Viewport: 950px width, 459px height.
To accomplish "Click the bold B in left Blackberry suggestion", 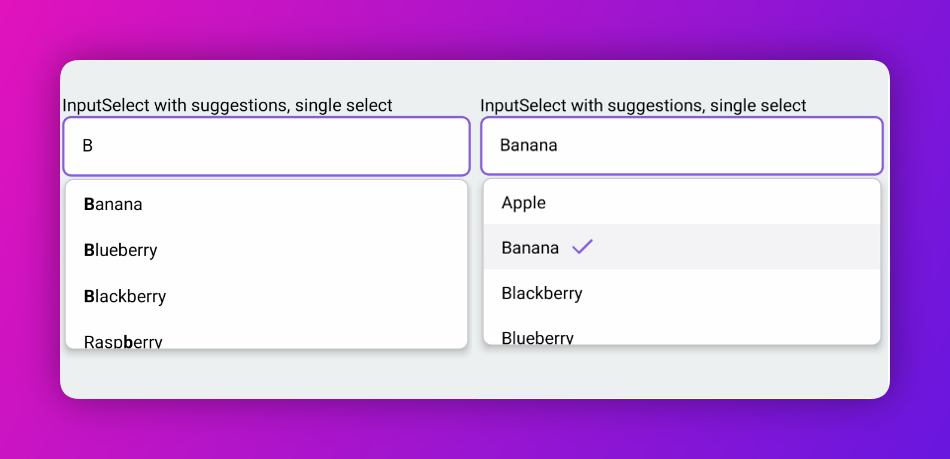I will [x=89, y=296].
